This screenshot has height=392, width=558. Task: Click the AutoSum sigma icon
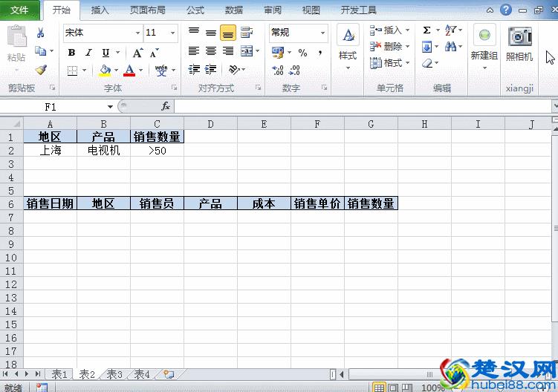426,30
